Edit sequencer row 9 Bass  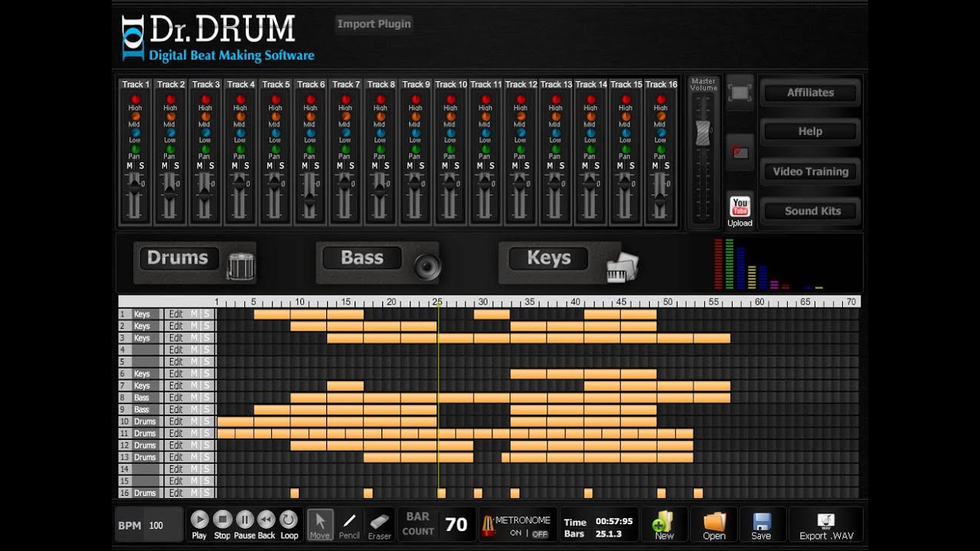176,410
